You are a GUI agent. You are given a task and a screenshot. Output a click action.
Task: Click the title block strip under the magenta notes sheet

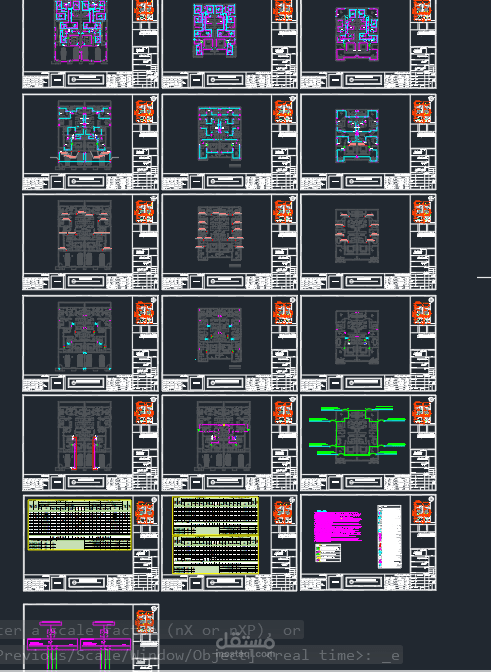point(355,583)
